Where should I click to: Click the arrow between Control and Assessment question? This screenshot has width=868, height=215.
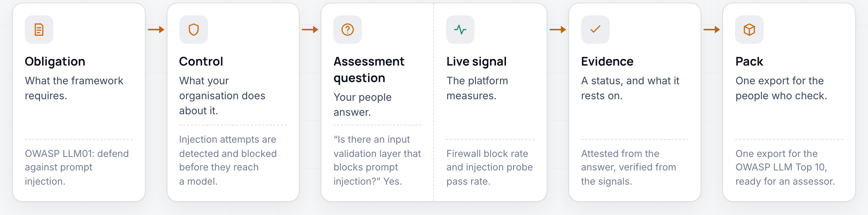310,30
